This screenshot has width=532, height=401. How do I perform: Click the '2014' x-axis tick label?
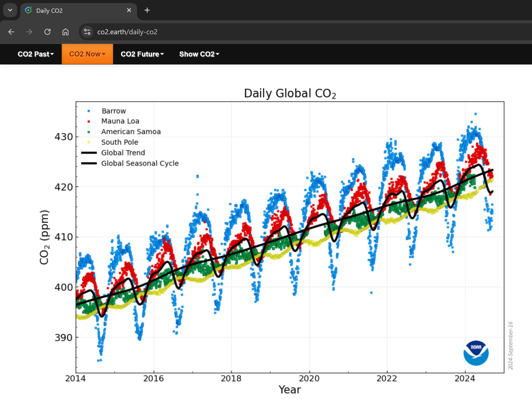(x=75, y=378)
